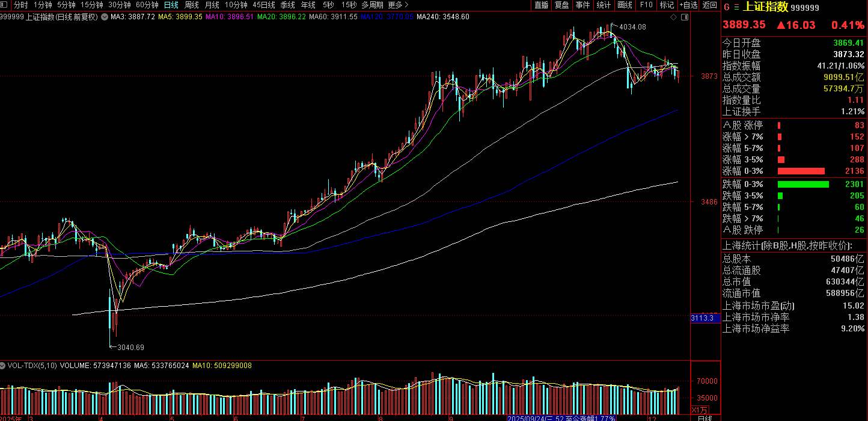Screen dimensions: 868x421
Task: Click the 返回 button
Action: pos(710,5)
